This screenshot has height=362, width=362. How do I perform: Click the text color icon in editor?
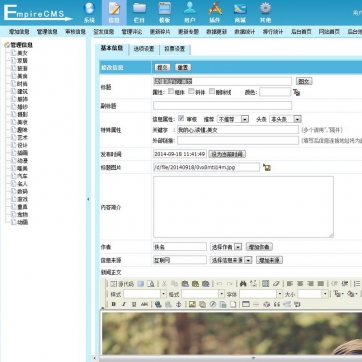click(x=337, y=294)
